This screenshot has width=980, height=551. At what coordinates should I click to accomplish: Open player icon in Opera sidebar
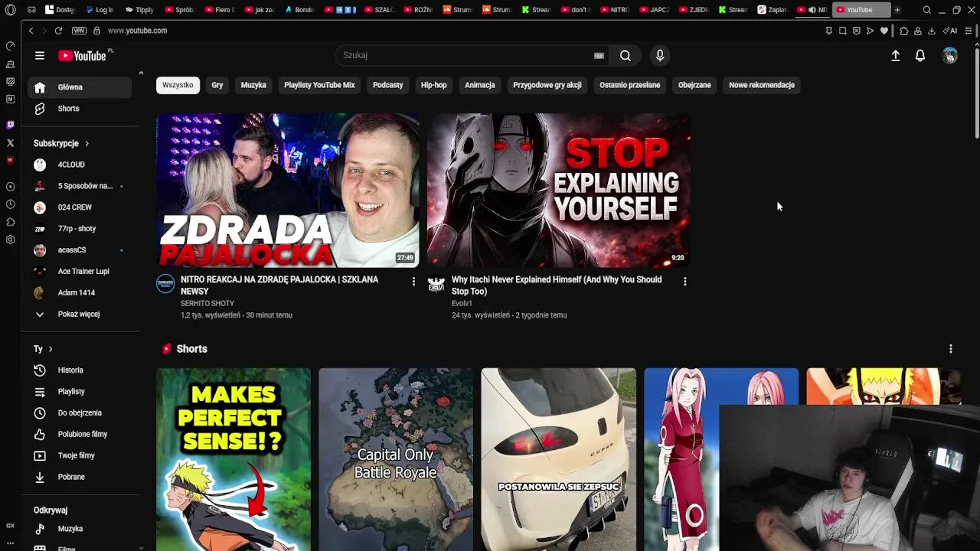[x=10, y=187]
